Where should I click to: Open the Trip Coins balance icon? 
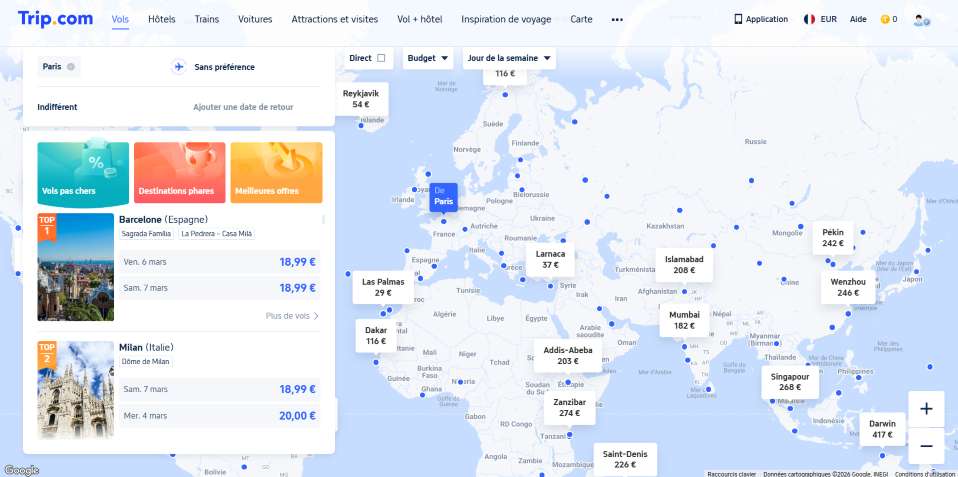[885, 19]
